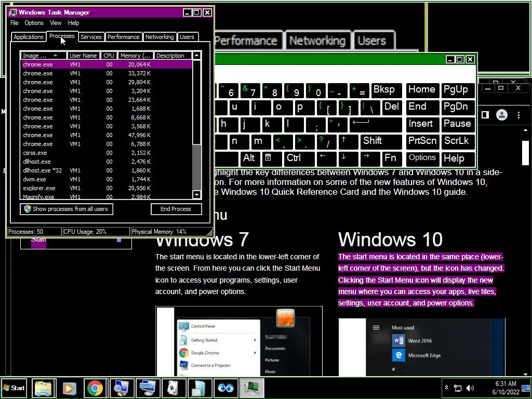The height and width of the screenshot is (399, 532).
Task: Click the left arrow key on the keyboard
Action: [x=326, y=158]
